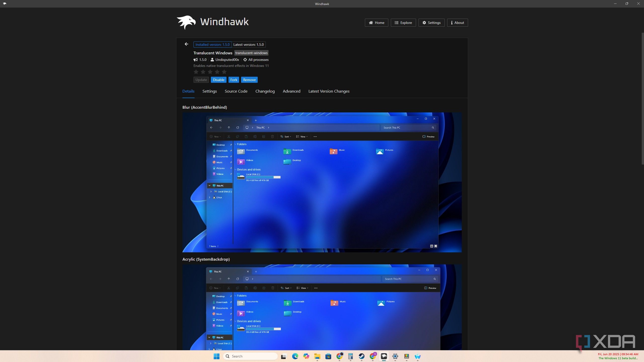Click the Windhawk eagle logo in the header
The height and width of the screenshot is (362, 644).
(x=186, y=22)
